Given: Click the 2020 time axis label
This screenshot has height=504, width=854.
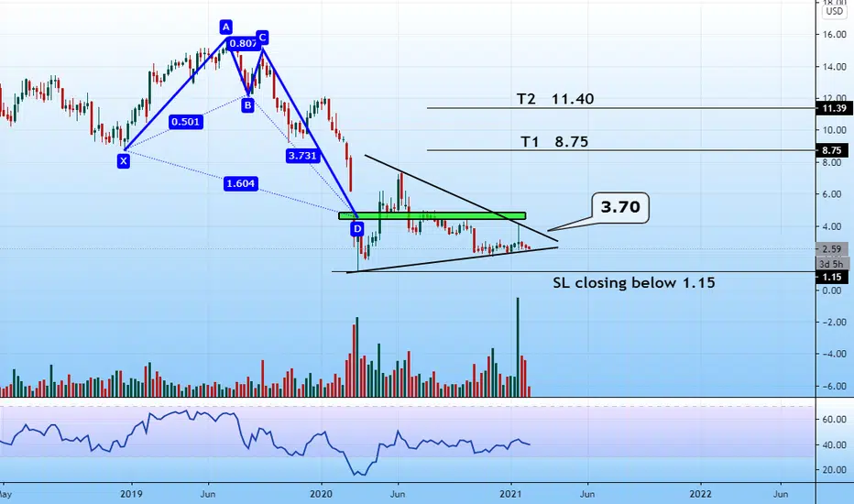Looking at the screenshot, I should [321, 494].
